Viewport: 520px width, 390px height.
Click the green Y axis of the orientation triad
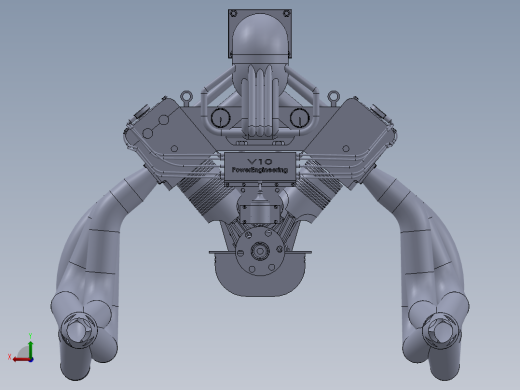pyautogui.click(x=31, y=349)
